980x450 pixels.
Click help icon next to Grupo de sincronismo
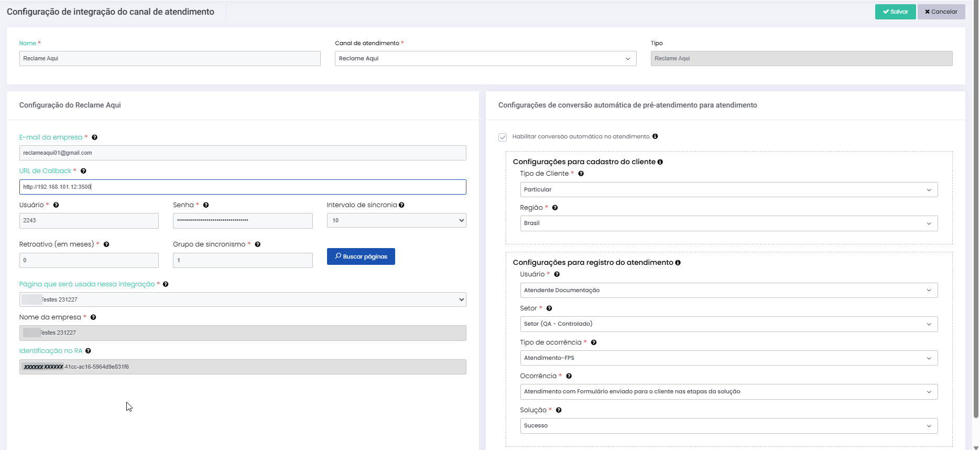[x=258, y=244]
